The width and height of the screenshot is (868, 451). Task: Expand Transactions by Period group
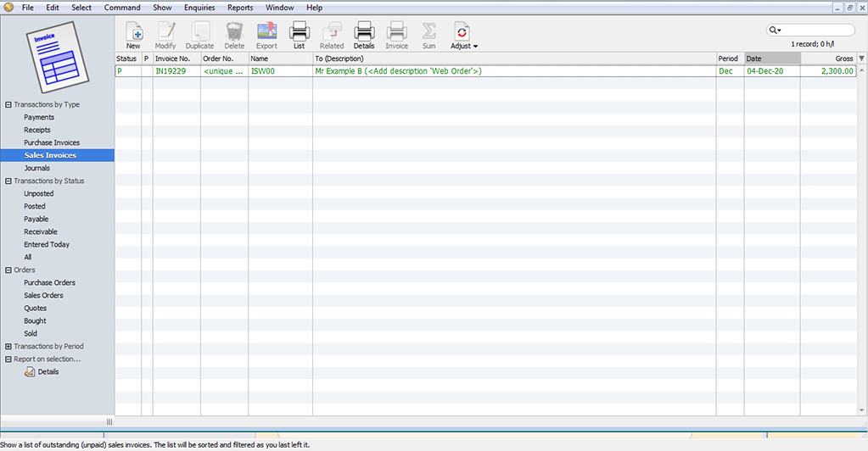8,347
